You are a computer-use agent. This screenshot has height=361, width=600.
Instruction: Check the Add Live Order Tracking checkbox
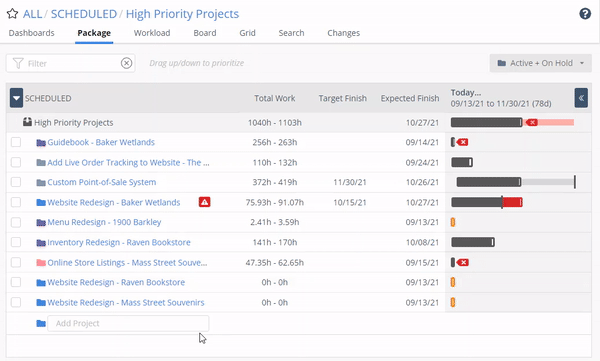point(16,162)
